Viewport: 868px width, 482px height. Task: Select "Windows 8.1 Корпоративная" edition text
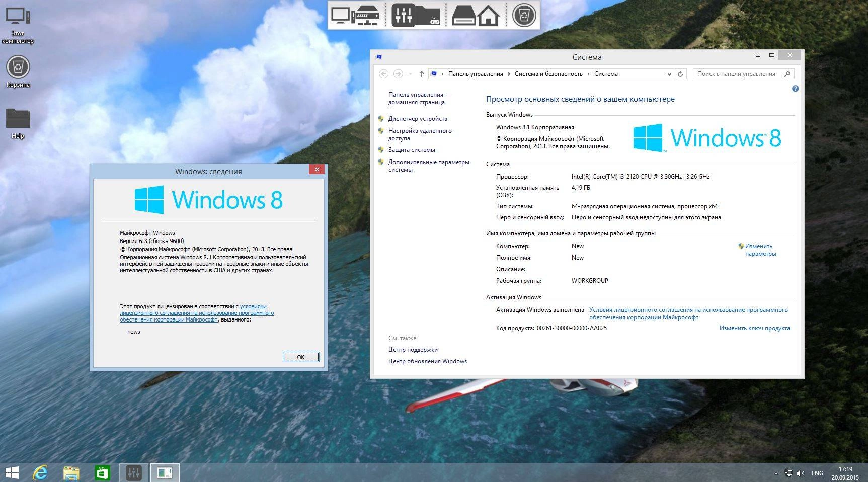pyautogui.click(x=535, y=127)
